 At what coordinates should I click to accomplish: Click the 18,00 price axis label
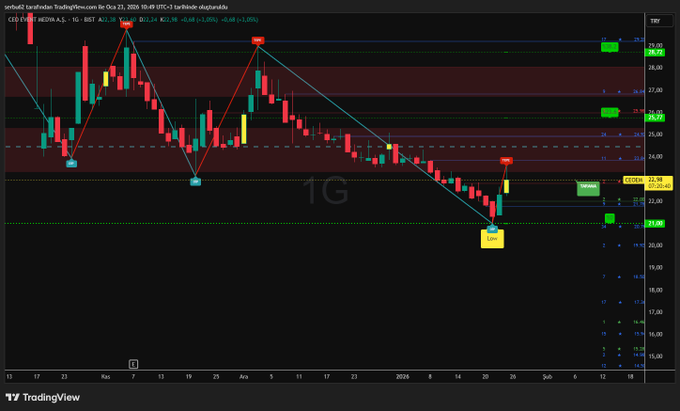(655, 290)
